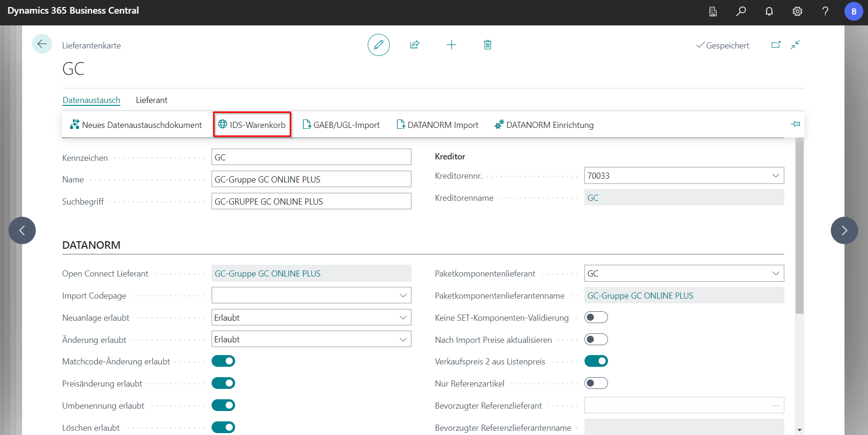Open page in new window icon
868x435 pixels.
click(776, 45)
